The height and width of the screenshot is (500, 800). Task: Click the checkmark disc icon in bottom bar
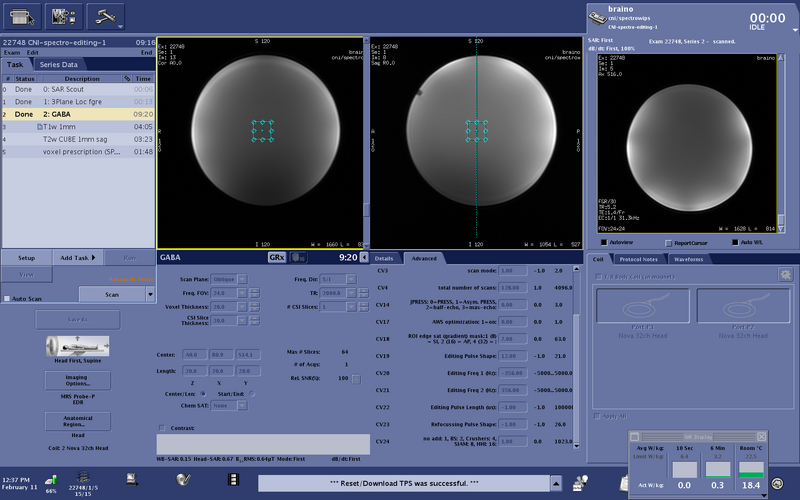coord(183,479)
